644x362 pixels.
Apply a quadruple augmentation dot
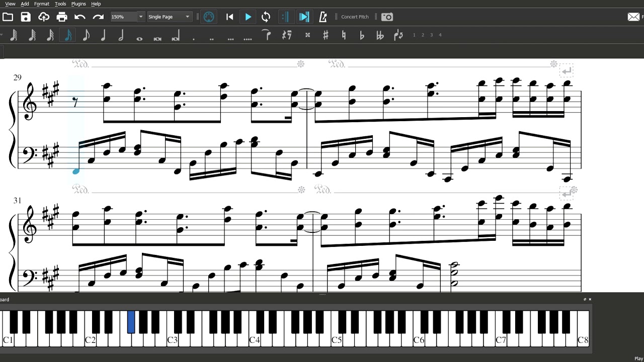point(248,38)
